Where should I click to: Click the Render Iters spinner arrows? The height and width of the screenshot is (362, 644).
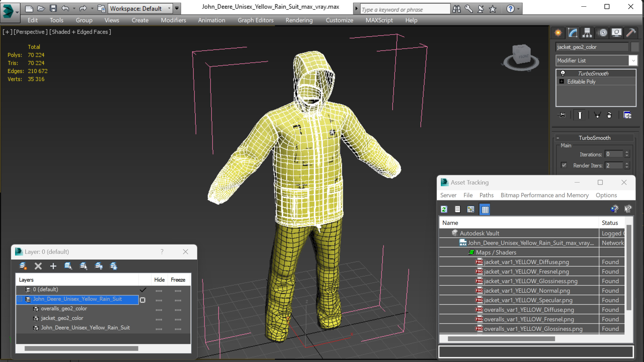[627, 165]
